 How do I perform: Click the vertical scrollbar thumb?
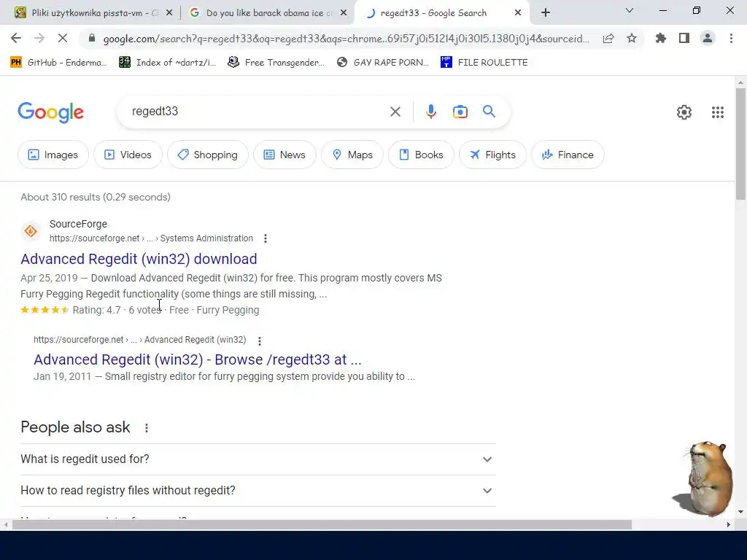740,143
